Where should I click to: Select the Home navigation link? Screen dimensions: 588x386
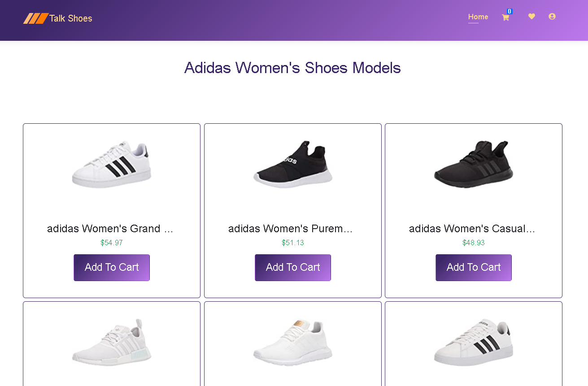click(x=478, y=17)
